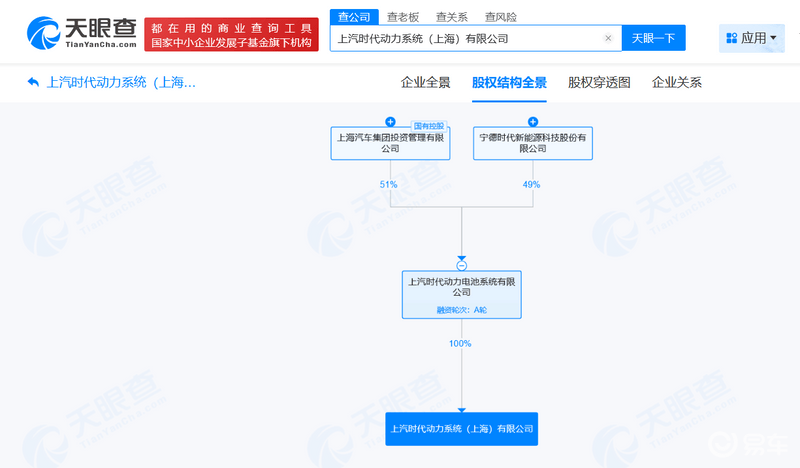Click the TianYanCha logo

pyautogui.click(x=78, y=35)
